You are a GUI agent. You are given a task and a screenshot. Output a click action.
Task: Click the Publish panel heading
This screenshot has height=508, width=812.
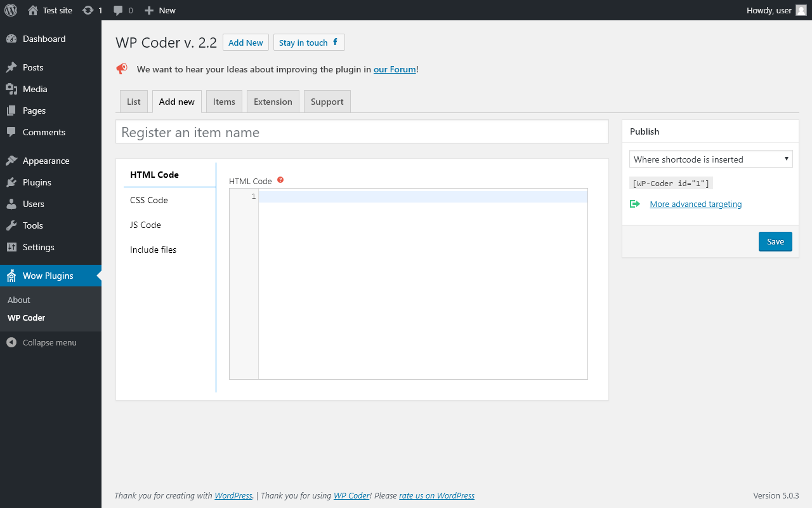pyautogui.click(x=645, y=131)
